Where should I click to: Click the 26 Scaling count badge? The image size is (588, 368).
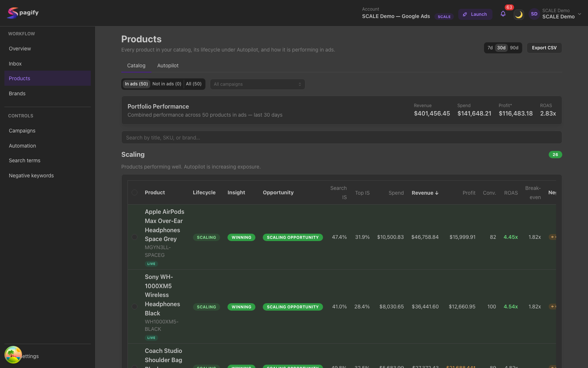(x=555, y=155)
